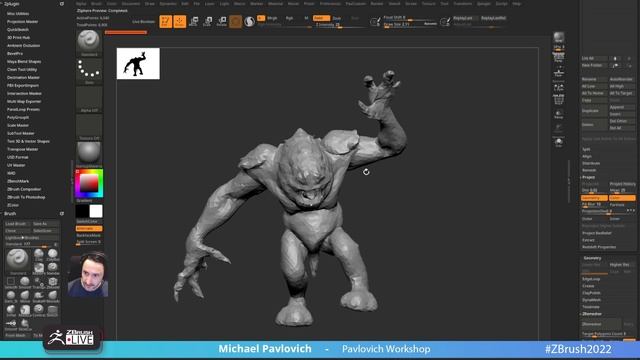Expand UV Master plugin section
This screenshot has height=360, width=640.
point(16,165)
